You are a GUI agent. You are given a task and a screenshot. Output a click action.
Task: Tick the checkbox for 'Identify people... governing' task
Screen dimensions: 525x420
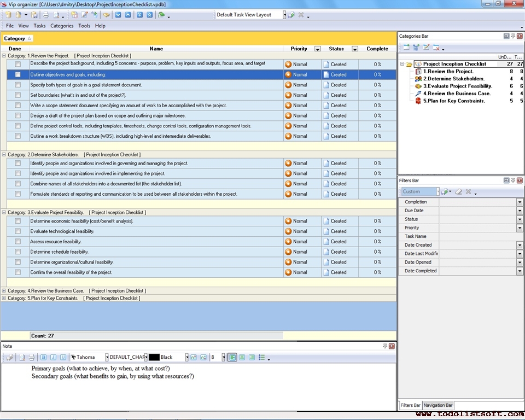click(18, 163)
